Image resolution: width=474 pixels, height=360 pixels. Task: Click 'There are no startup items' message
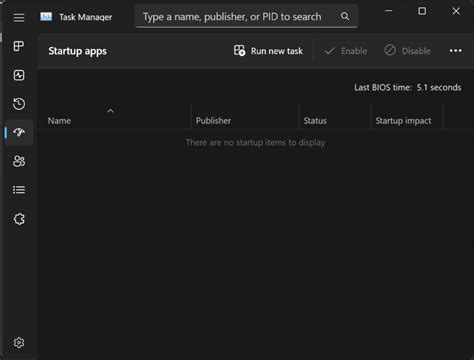tap(255, 143)
